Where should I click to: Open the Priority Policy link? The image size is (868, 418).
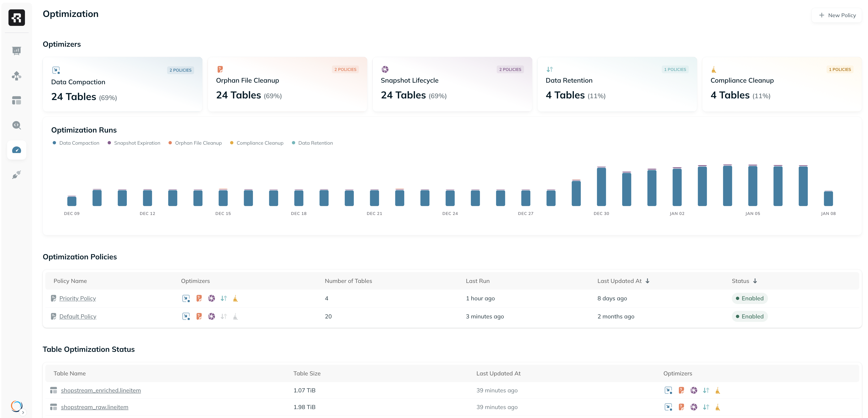tap(78, 298)
